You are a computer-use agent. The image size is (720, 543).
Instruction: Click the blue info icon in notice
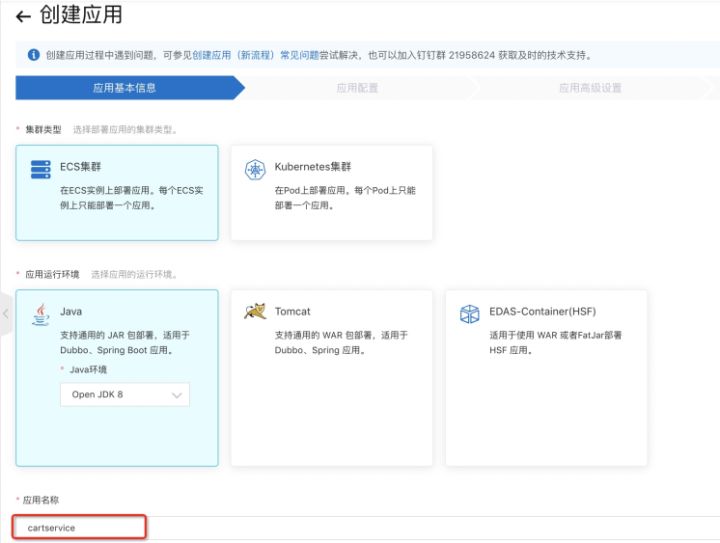[34, 55]
